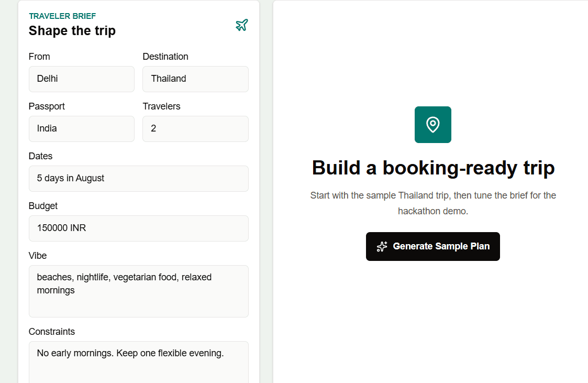Focus the Budget field '150000 INR'

point(139,228)
